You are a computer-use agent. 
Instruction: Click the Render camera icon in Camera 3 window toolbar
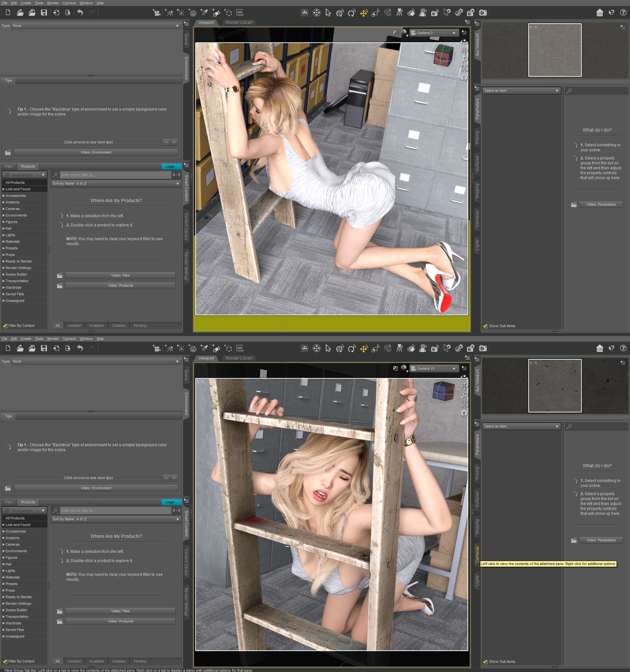click(483, 13)
